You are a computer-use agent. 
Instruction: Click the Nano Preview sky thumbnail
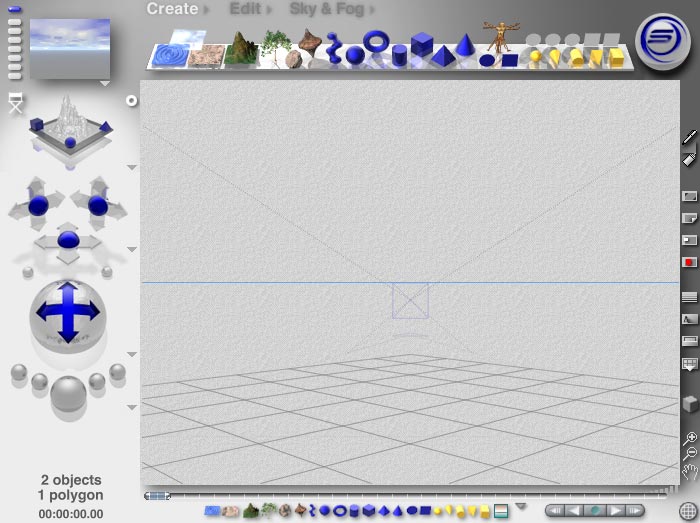click(69, 46)
